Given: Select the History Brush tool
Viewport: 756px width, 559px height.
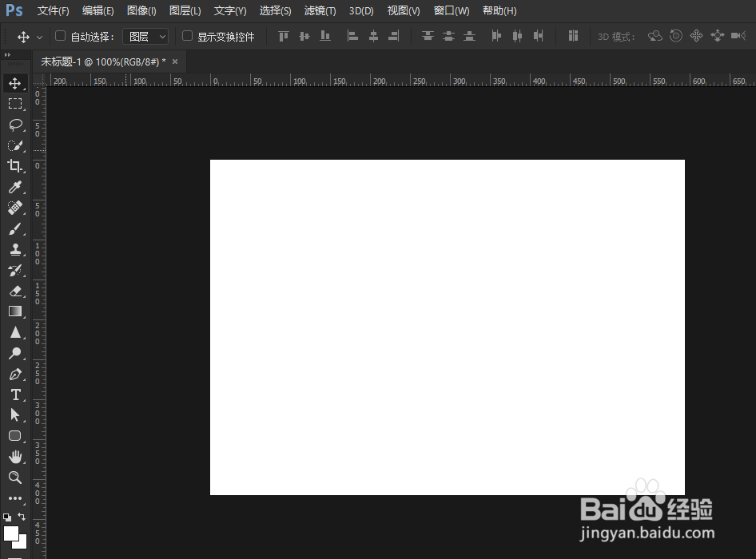Looking at the screenshot, I should tap(15, 271).
